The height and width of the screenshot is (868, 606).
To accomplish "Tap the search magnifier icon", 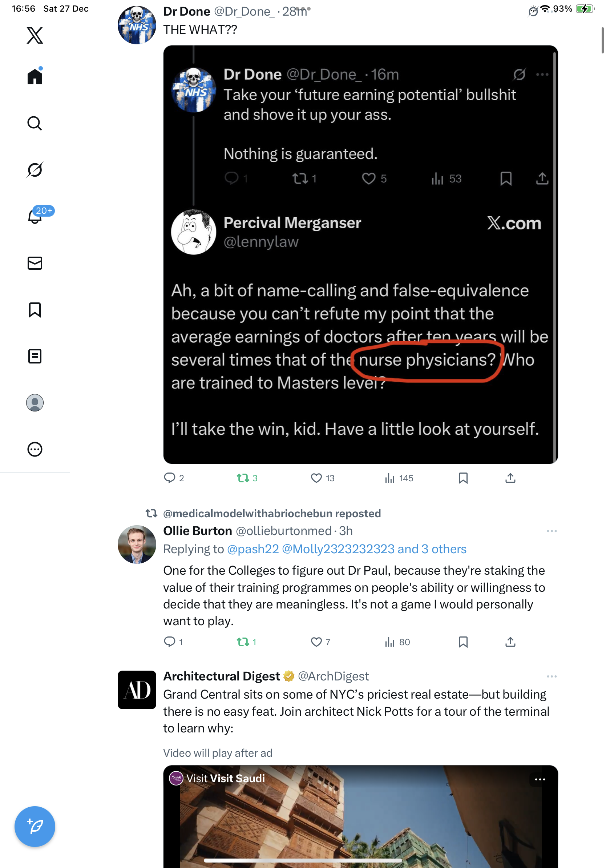I will click(35, 123).
